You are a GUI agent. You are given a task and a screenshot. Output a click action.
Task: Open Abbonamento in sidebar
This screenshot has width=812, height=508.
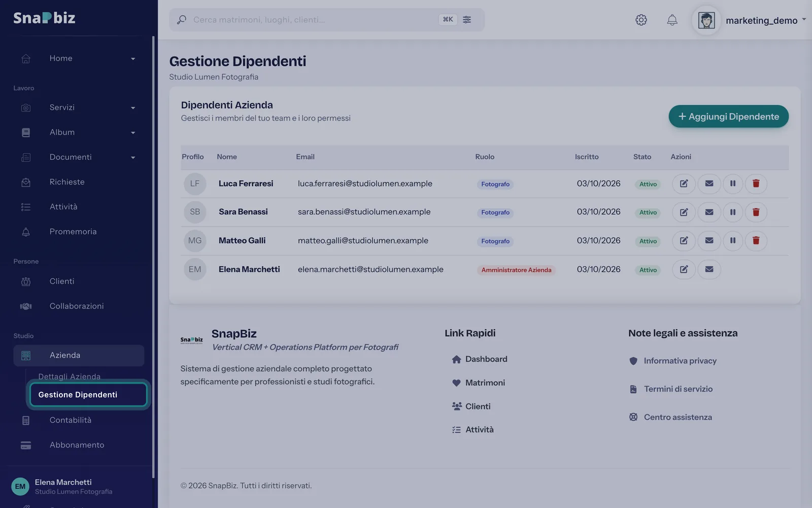(79, 445)
